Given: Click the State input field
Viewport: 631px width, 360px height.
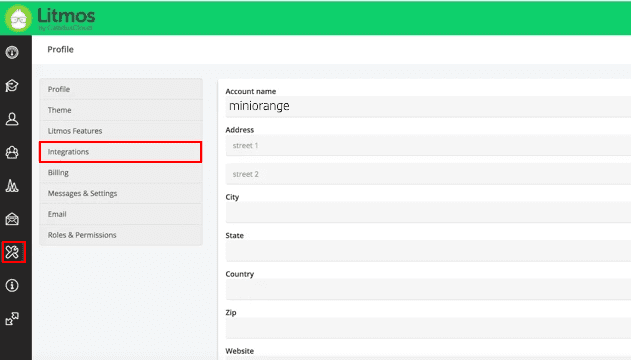Looking at the screenshot, I should (x=428, y=251).
